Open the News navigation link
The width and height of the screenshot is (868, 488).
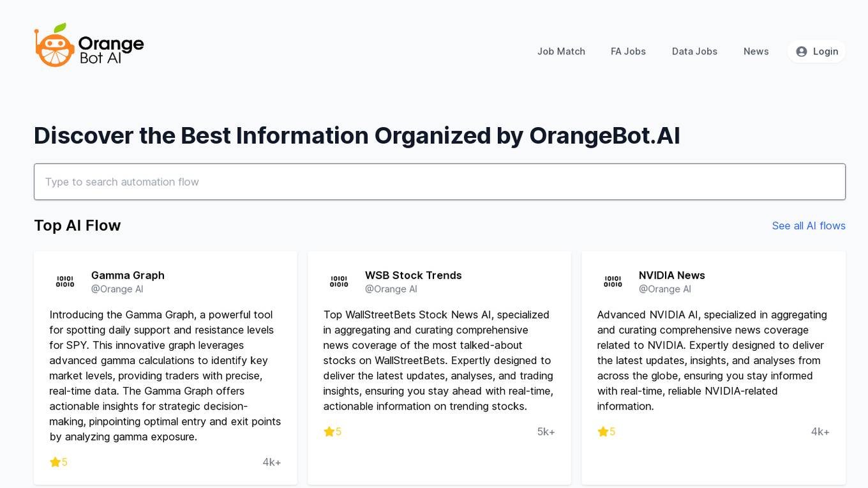click(x=756, y=52)
